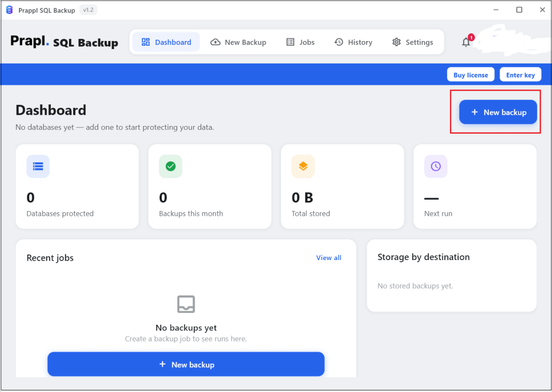The height and width of the screenshot is (392, 552).
Task: Click the No stored backups yet text
Action: 415,286
